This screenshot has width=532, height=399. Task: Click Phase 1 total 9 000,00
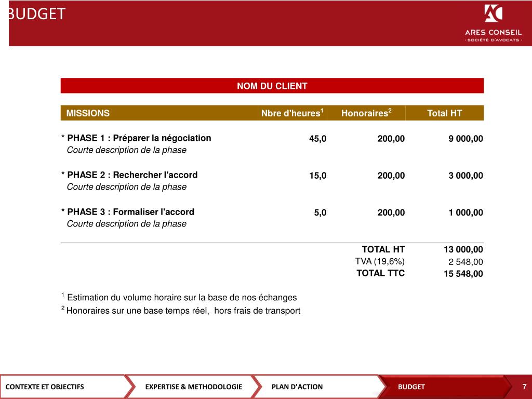coord(466,139)
